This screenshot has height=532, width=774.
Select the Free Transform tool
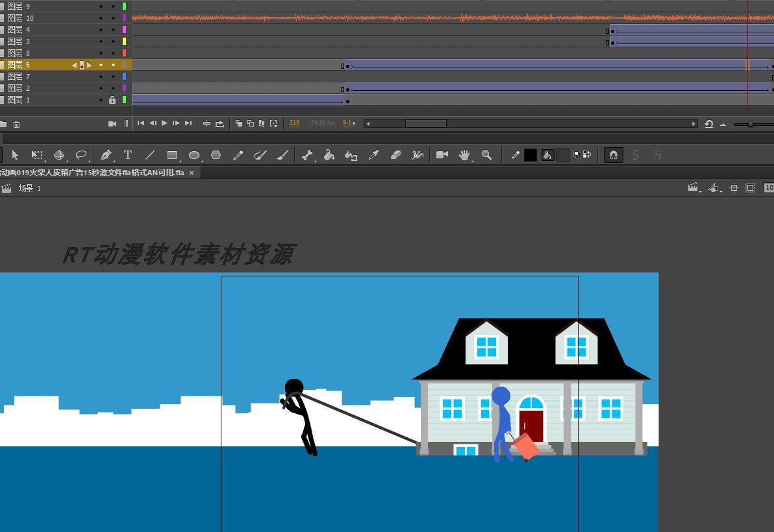(37, 155)
